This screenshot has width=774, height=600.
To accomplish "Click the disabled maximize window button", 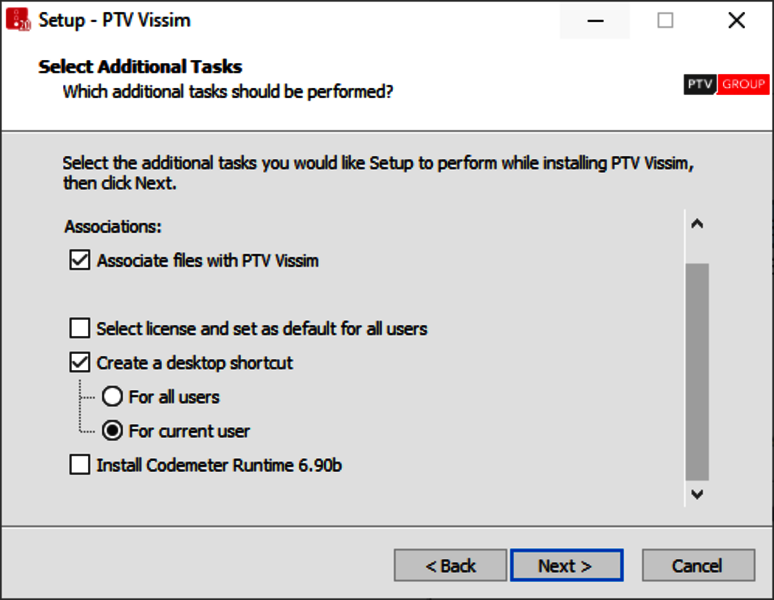I will [665, 20].
